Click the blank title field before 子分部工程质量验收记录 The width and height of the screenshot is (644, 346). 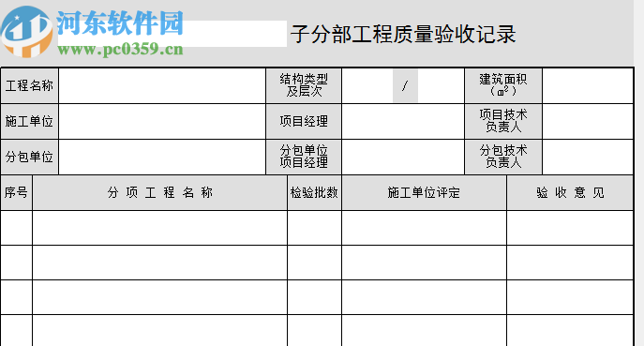[x=172, y=33]
